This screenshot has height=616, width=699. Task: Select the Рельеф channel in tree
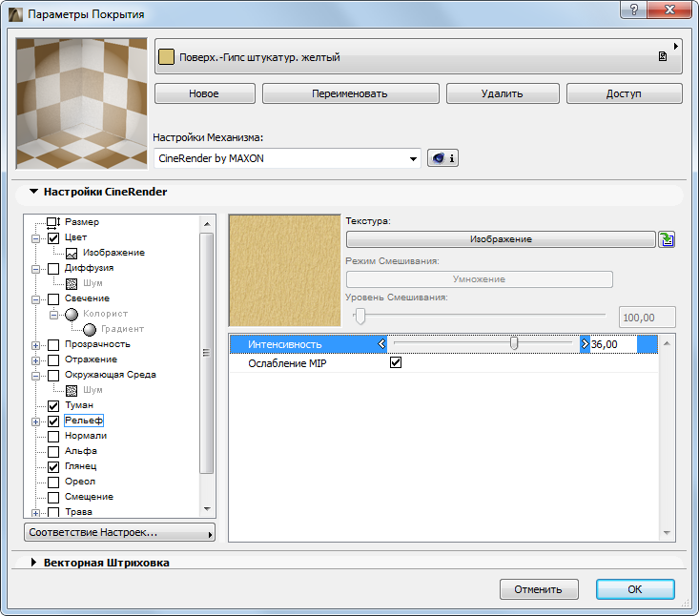[x=84, y=421]
